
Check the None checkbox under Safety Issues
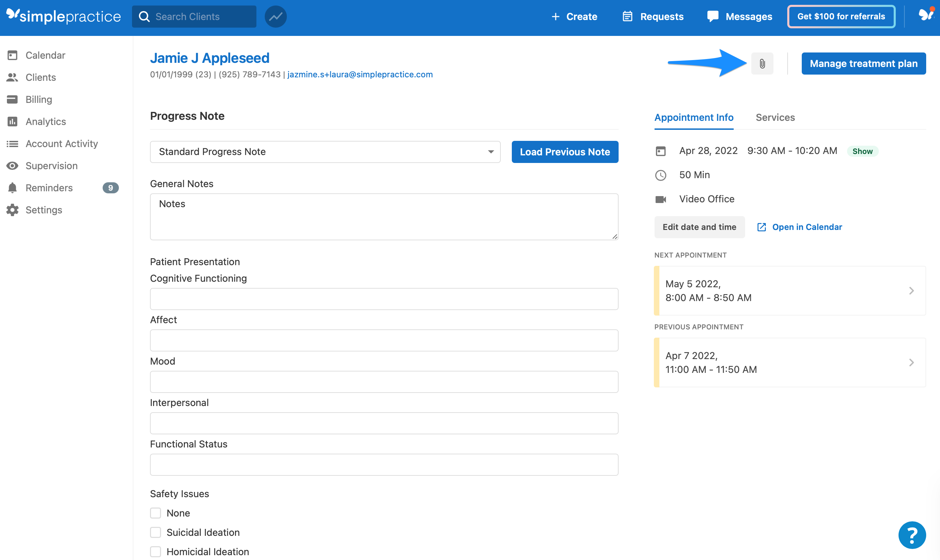point(156,513)
